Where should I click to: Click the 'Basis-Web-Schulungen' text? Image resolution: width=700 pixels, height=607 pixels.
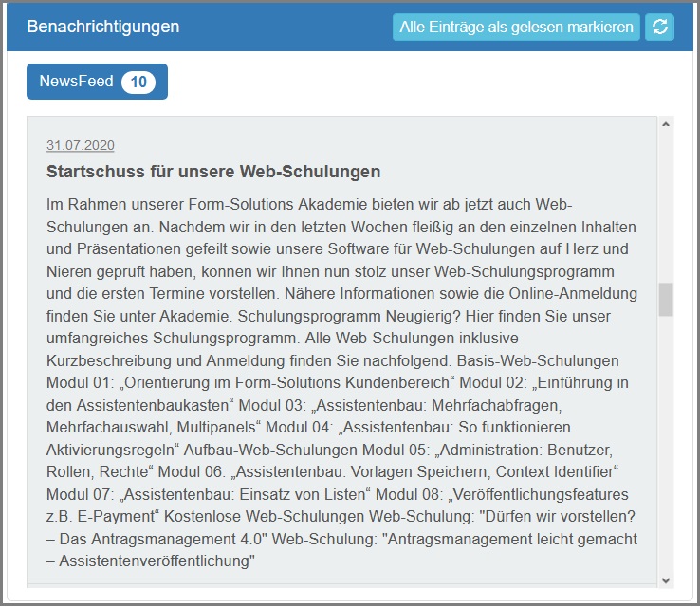[538, 361]
